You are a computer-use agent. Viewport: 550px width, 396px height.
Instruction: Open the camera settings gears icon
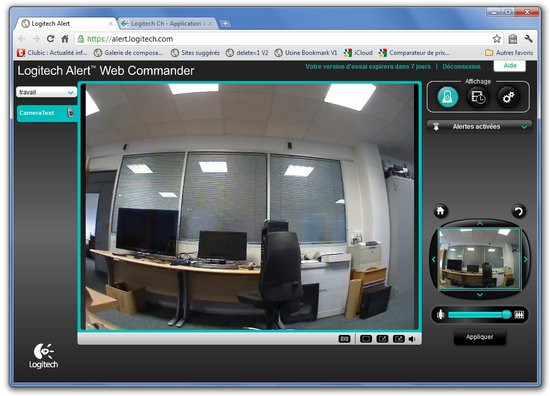(508, 97)
